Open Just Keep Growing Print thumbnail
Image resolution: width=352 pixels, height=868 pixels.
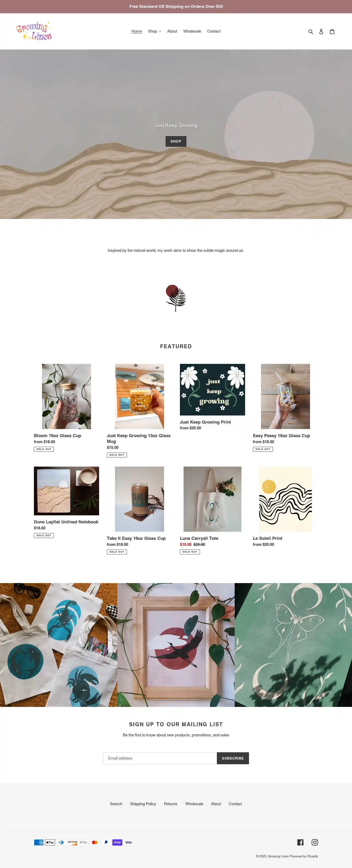point(213,389)
